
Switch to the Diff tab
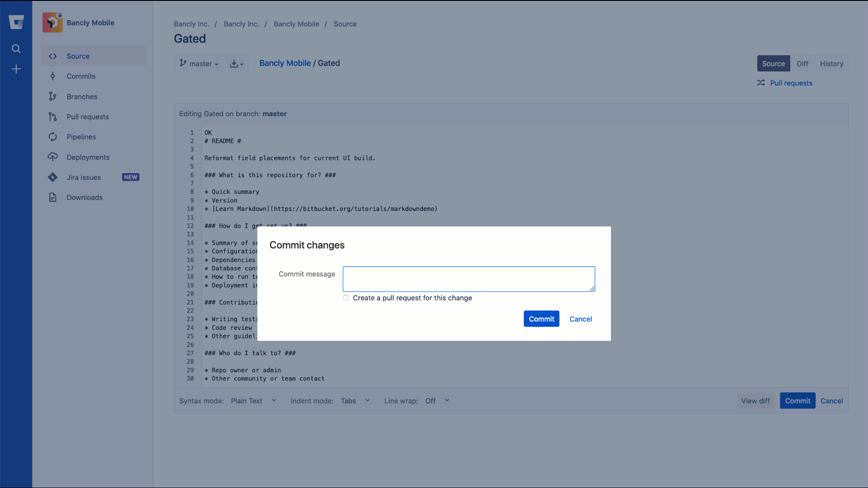click(802, 63)
